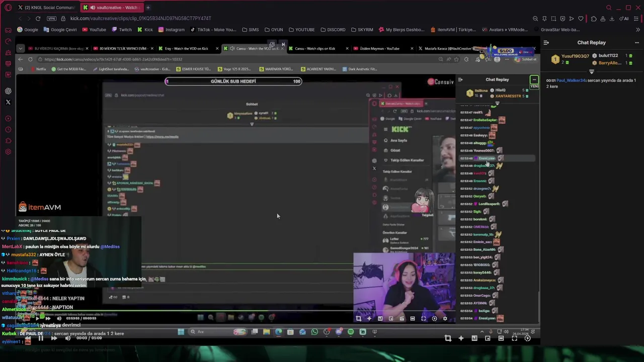Toggle fullscreen on the clip player
The height and width of the screenshot is (362, 644).
point(514,338)
